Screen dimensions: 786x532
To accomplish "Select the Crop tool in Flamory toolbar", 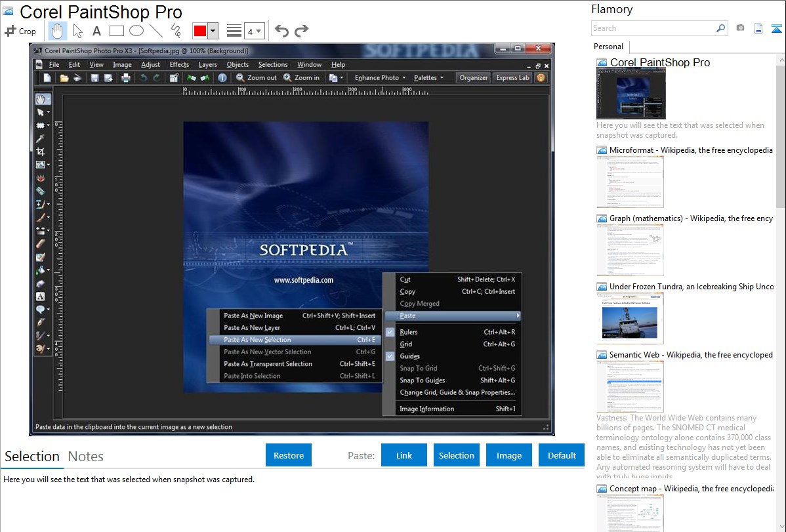I will click(x=20, y=31).
